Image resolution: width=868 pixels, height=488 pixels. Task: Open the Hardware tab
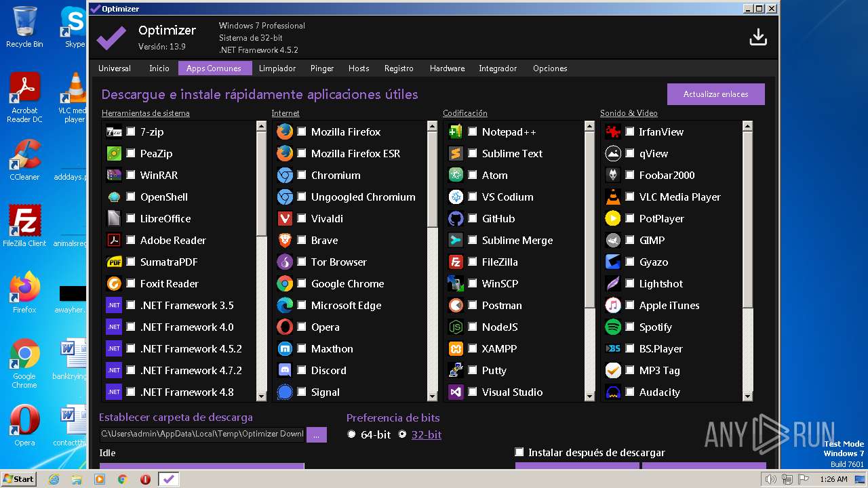[448, 68]
